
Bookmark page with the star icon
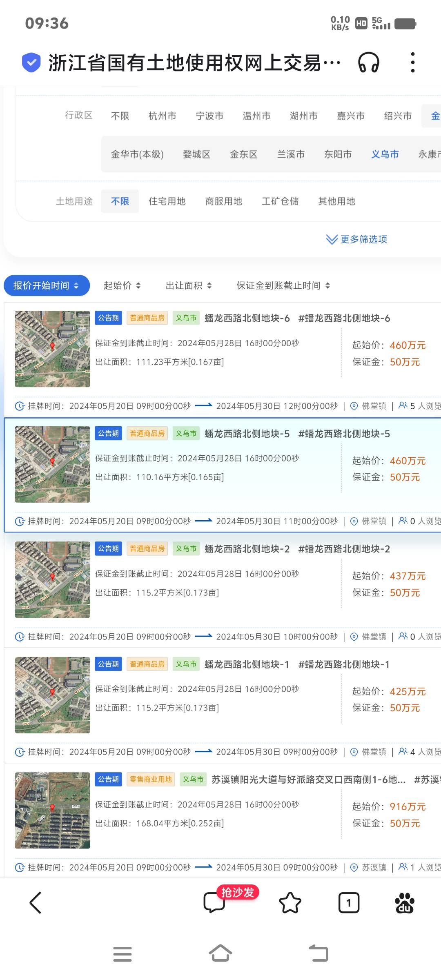click(290, 902)
